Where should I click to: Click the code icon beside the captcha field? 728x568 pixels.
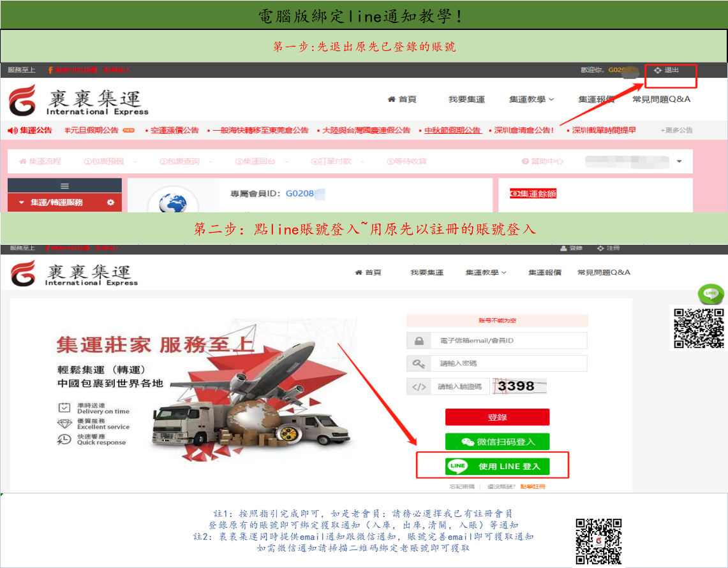419,386
